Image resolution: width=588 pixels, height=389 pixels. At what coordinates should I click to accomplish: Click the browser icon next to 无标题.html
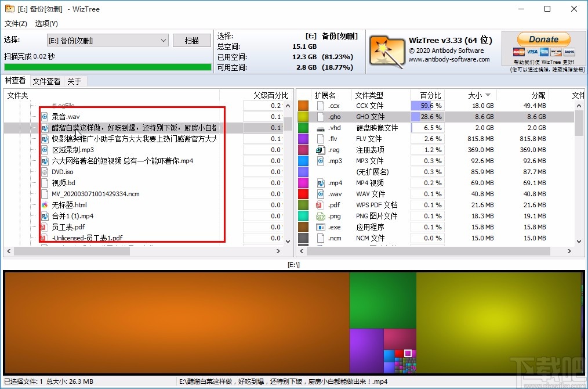pyautogui.click(x=44, y=205)
